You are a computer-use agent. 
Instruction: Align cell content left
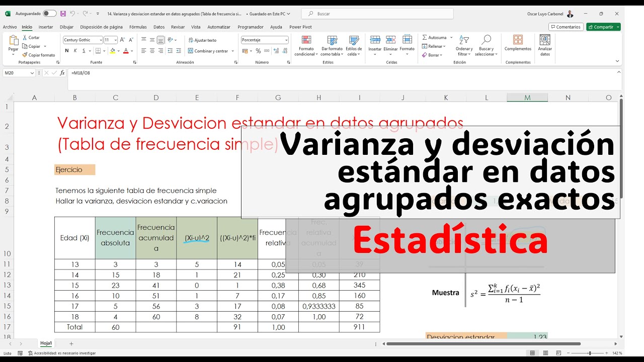point(144,51)
